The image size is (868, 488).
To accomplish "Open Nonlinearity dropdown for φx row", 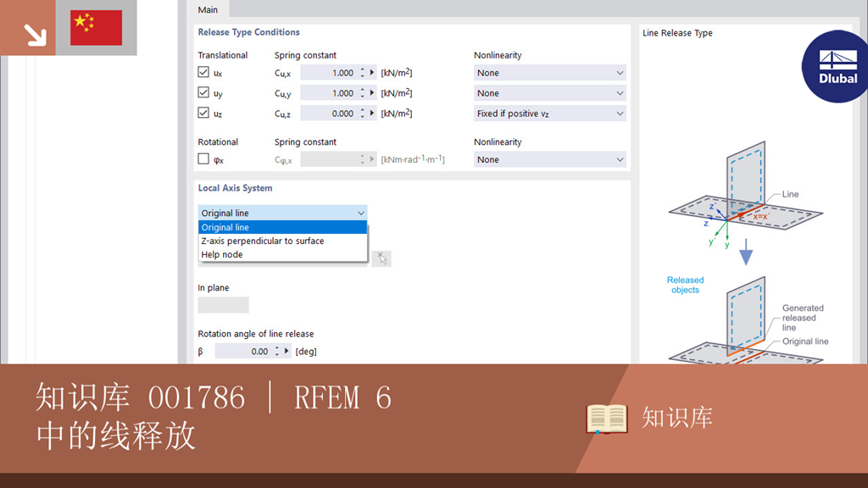I will point(549,159).
